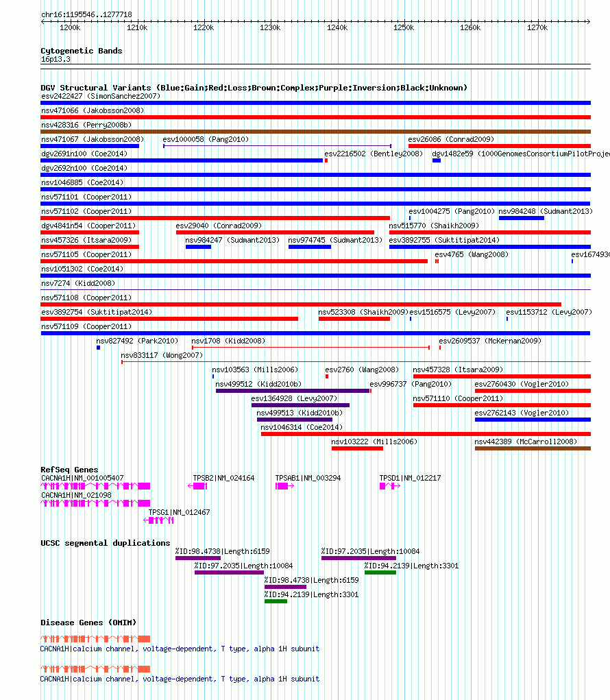610x700 pixels.
Task: Click esv996737 (Pang2010) label
Action: click(411, 383)
